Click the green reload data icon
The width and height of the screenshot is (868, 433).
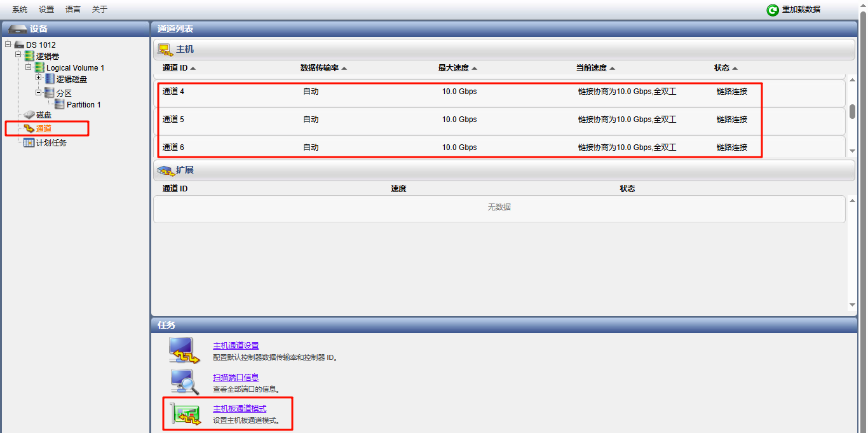[773, 10]
